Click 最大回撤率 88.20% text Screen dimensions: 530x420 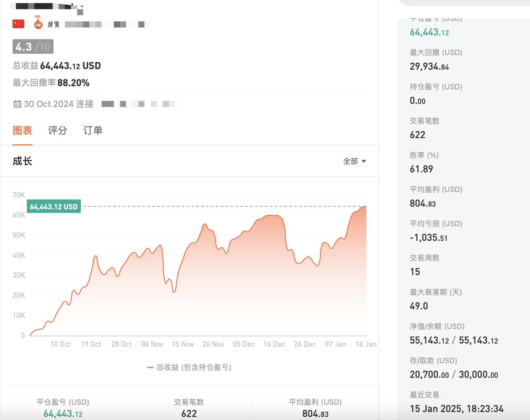coord(51,83)
